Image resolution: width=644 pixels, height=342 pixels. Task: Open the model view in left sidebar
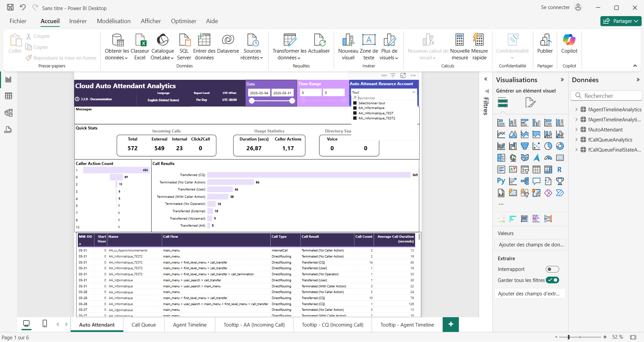9,113
